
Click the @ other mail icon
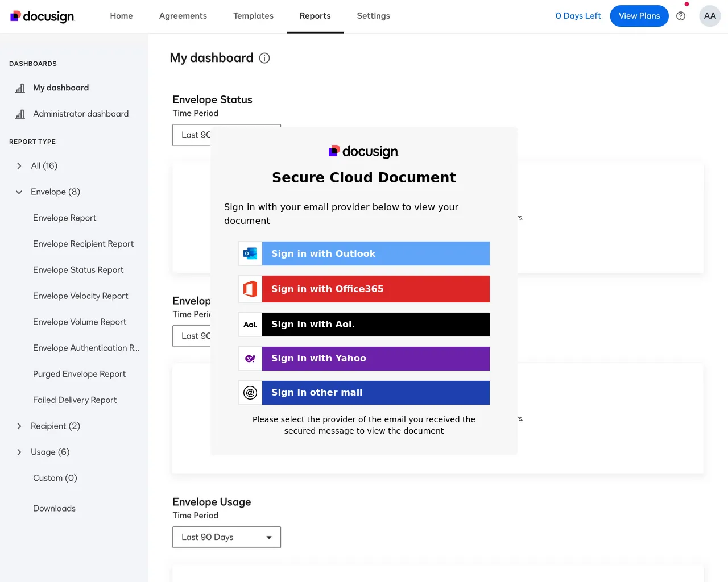[x=250, y=393]
